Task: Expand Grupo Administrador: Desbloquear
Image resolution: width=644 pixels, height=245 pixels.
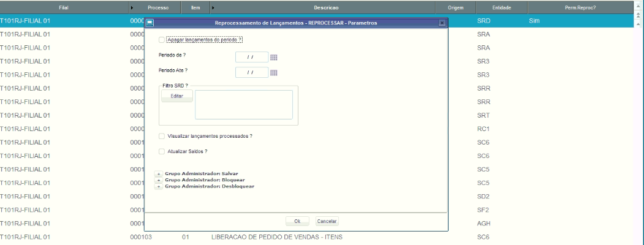Action: [x=159, y=187]
